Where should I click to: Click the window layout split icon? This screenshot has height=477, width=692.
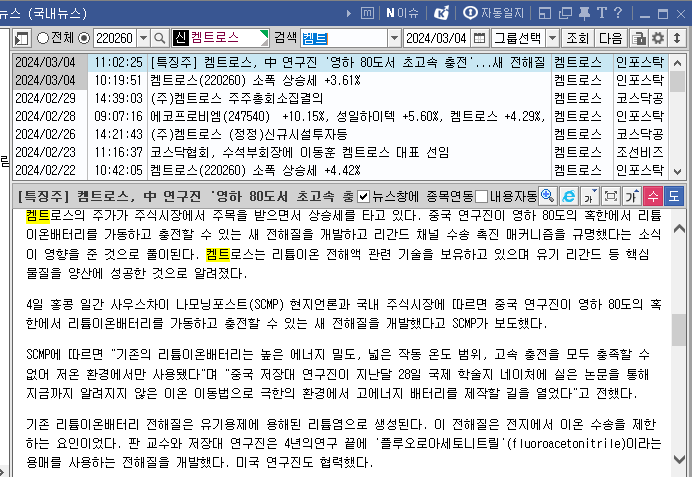[545, 13]
